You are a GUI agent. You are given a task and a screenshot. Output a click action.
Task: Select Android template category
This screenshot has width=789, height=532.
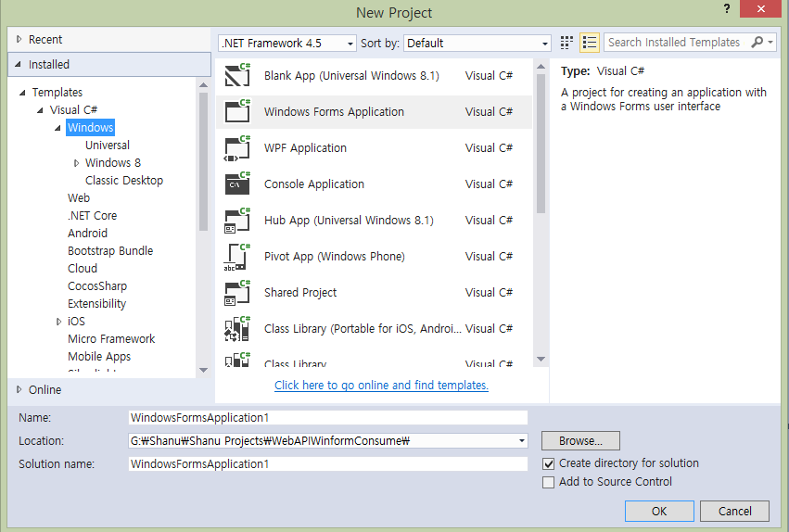87,234
